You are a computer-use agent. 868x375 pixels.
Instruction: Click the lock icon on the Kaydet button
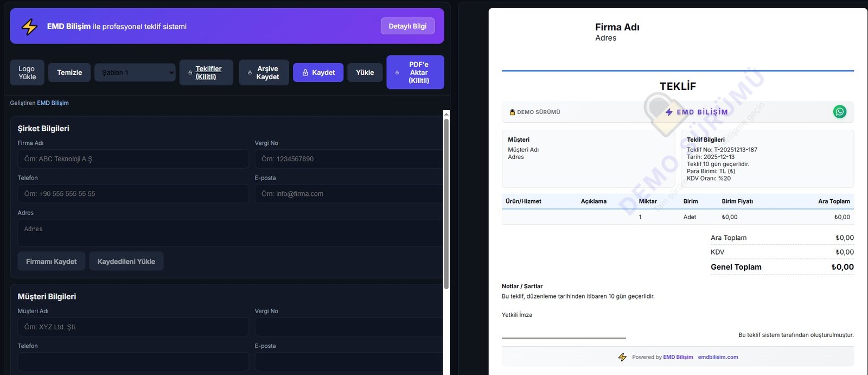[305, 73]
